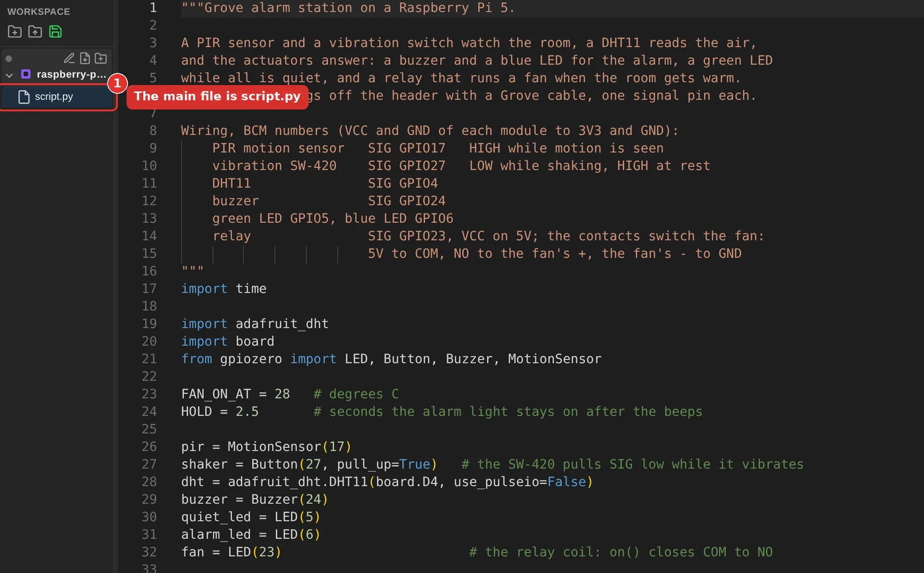Click the docstring title on line 1
The width and height of the screenshot is (924, 573).
click(x=348, y=8)
